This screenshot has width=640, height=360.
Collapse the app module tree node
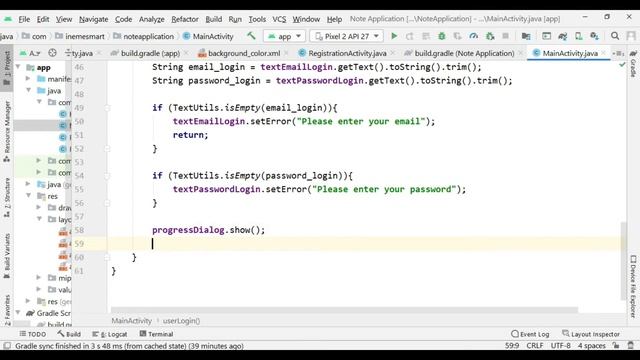18,67
